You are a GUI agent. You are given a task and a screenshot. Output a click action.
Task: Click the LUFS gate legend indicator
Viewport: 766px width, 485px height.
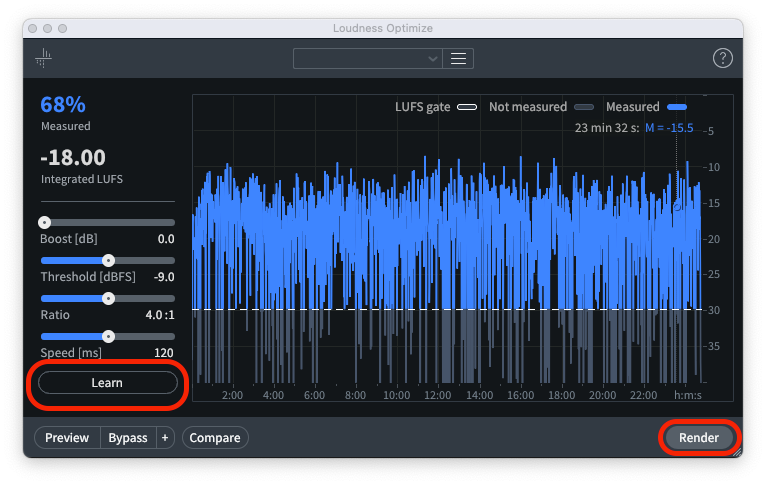tap(467, 107)
